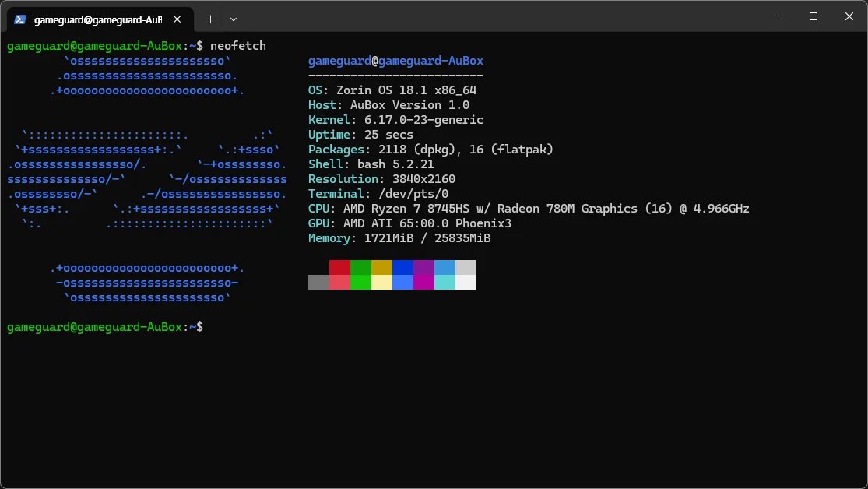
Task: Click the Shell: bash 5.2.21 line
Action: point(371,164)
